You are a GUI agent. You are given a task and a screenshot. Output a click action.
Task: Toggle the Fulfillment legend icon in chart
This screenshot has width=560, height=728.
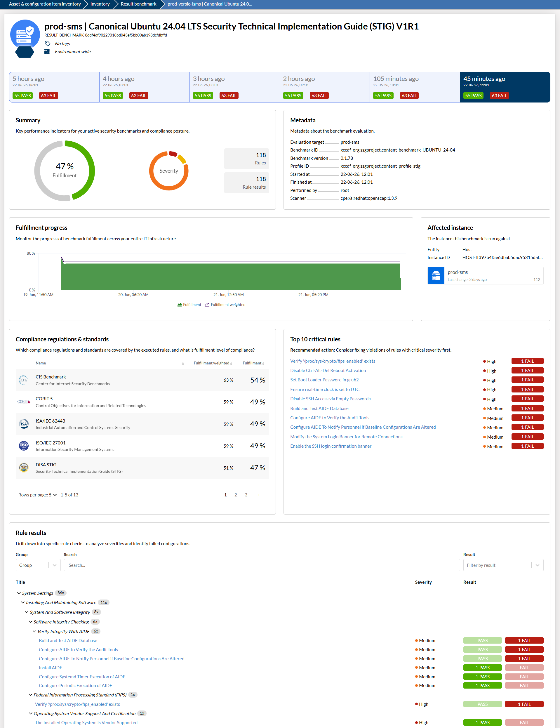coord(180,305)
